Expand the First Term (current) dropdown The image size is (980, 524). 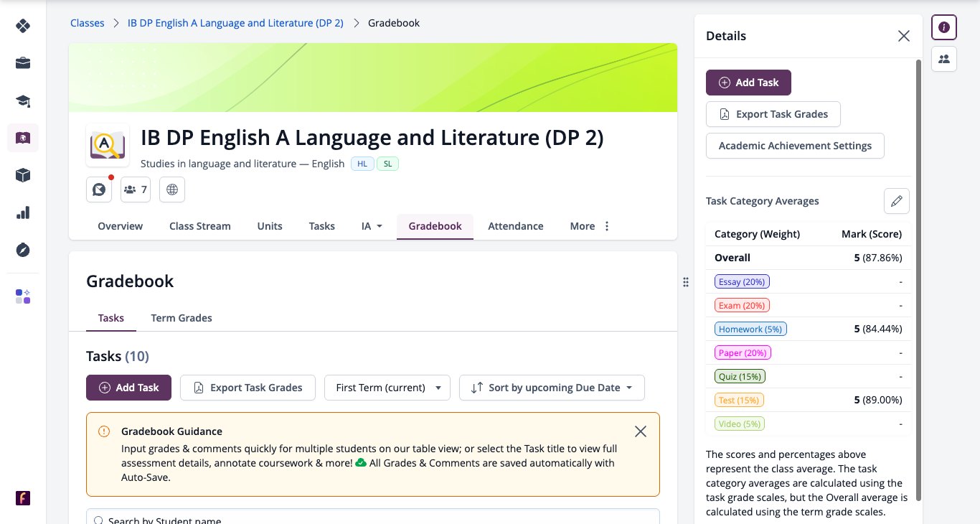[387, 388]
